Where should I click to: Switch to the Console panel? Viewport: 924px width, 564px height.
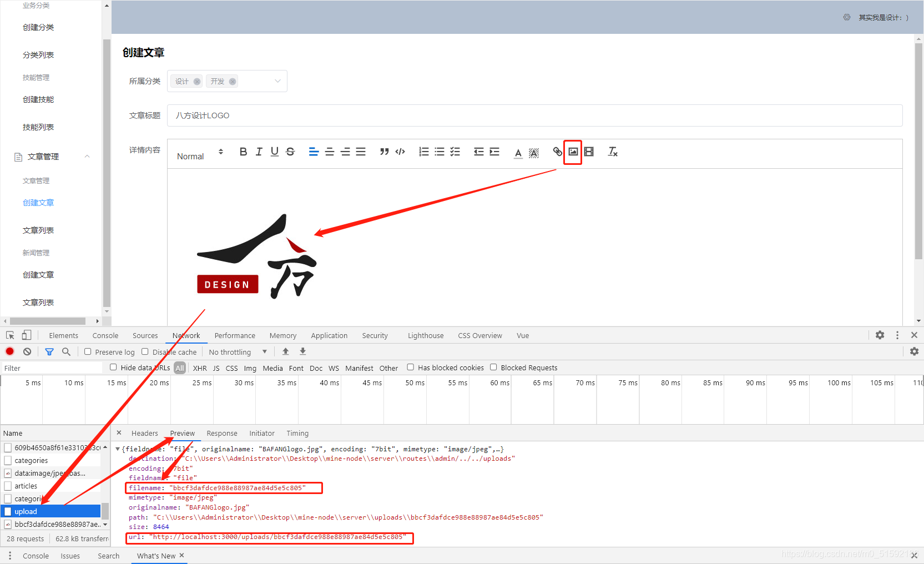point(105,335)
